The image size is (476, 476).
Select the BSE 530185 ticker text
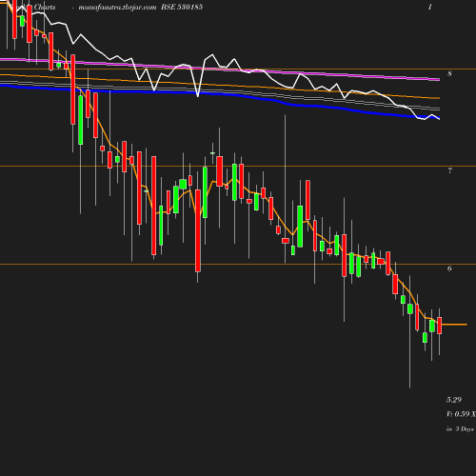(x=182, y=7)
